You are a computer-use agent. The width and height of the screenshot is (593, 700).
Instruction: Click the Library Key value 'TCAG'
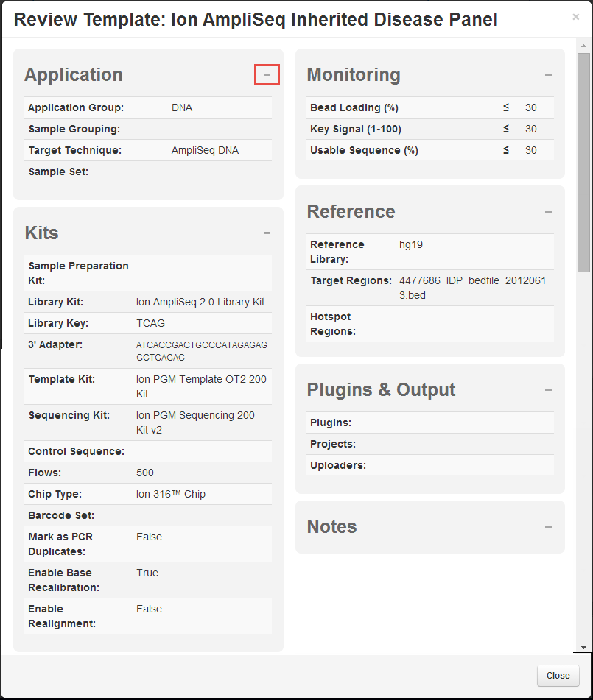[150, 323]
